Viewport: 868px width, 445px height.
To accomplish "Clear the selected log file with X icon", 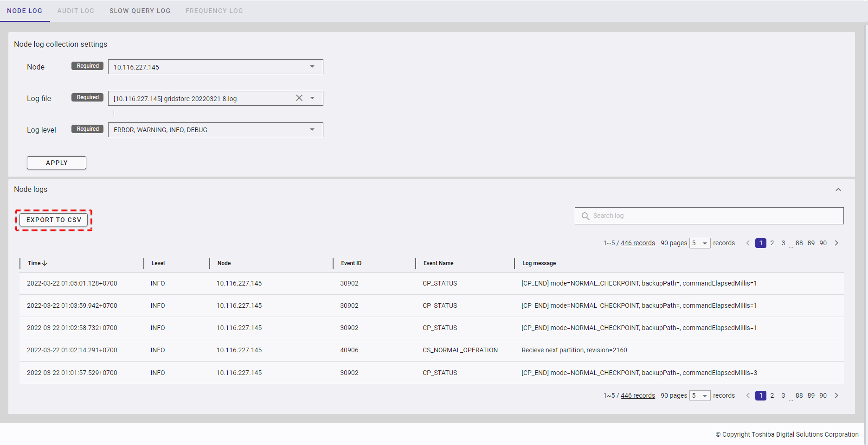I will click(299, 98).
